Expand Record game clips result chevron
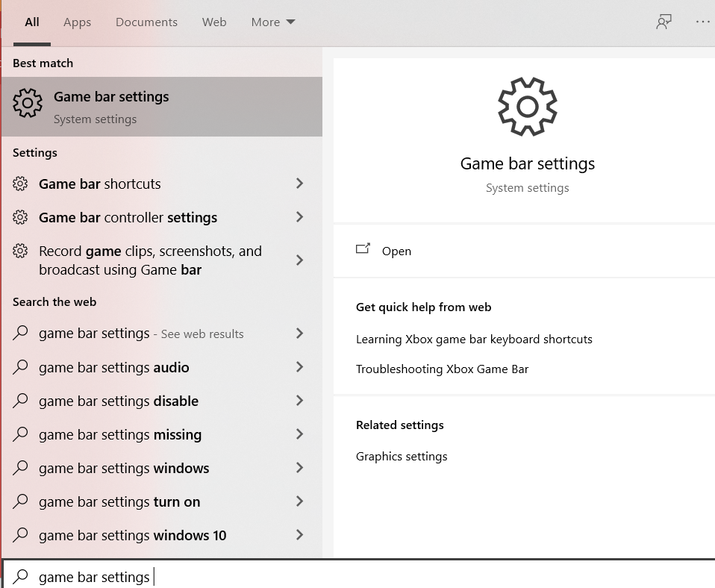Image resolution: width=715 pixels, height=588 pixels. (299, 260)
